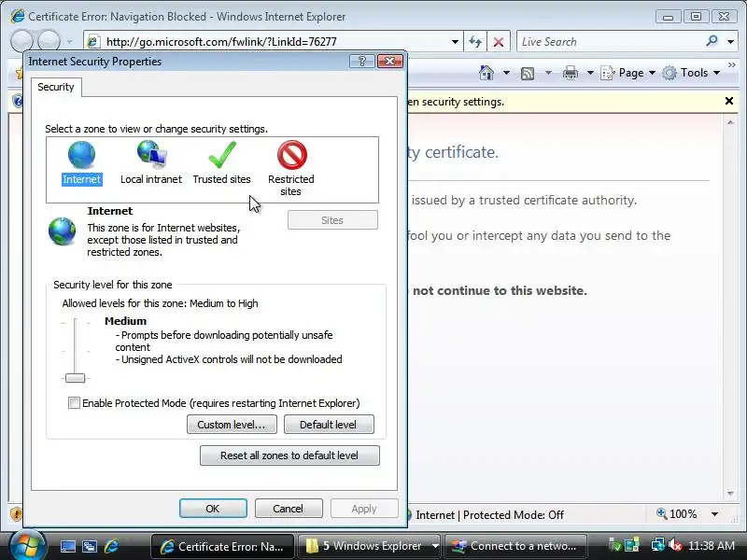Click Reset all zones to default level
The image size is (747, 560).
[289, 455]
